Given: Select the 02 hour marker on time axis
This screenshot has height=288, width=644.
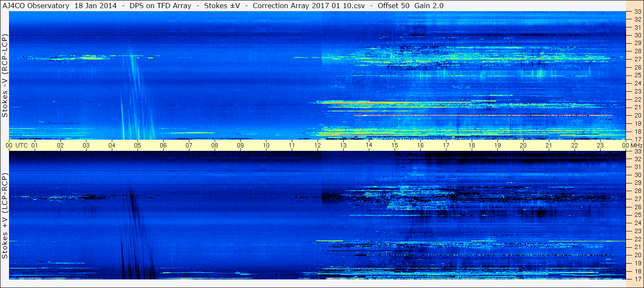Looking at the screenshot, I should pos(60,145).
